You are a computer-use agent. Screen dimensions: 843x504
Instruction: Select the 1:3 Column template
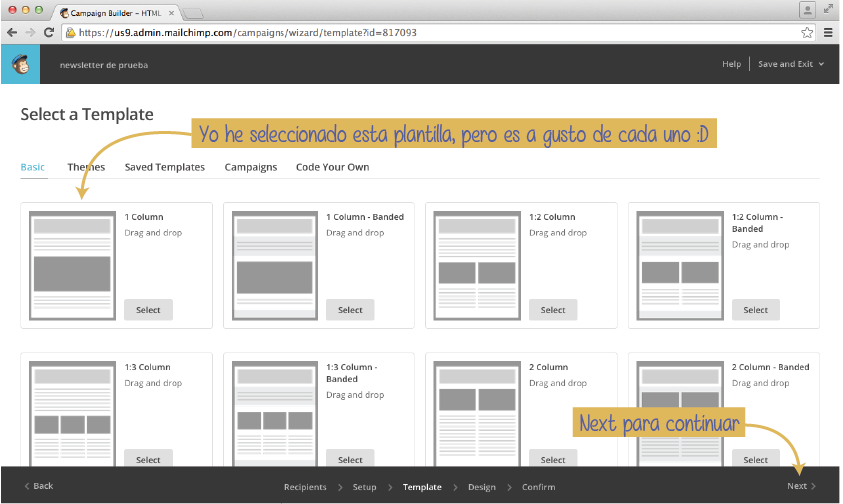pyautogui.click(x=148, y=459)
